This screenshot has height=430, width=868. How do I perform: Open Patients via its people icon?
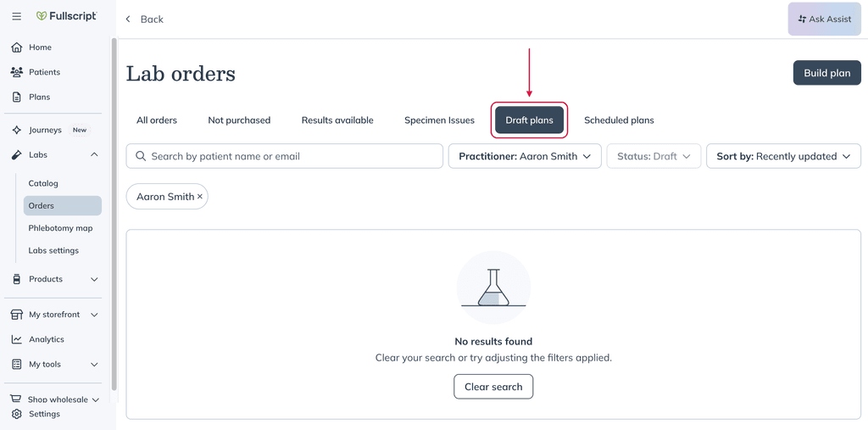pyautogui.click(x=17, y=72)
